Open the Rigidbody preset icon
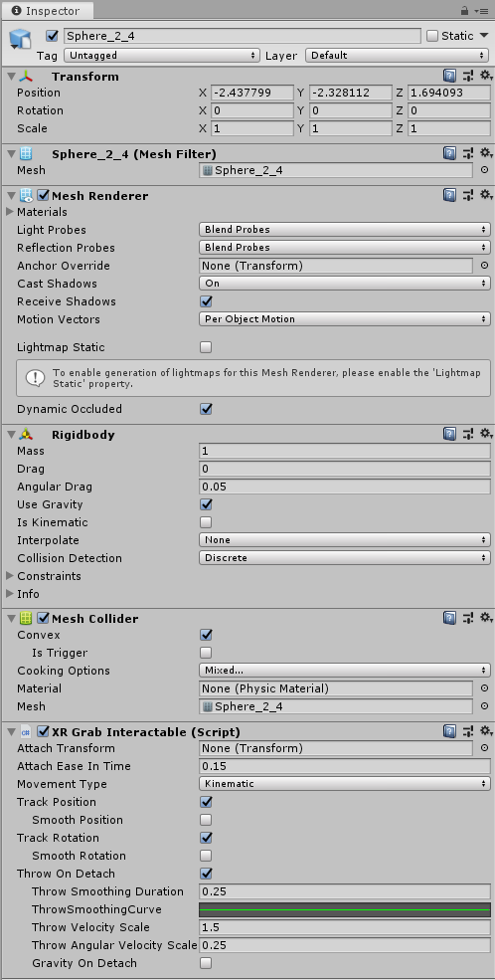 point(467,434)
